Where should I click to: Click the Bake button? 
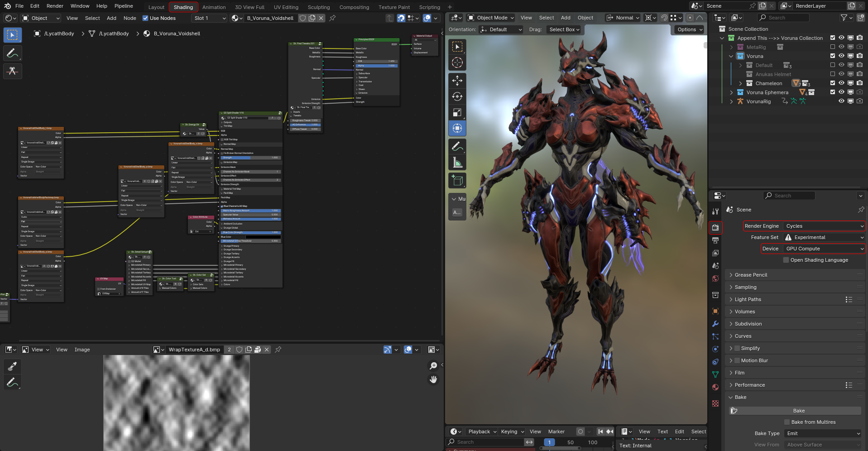pos(796,411)
